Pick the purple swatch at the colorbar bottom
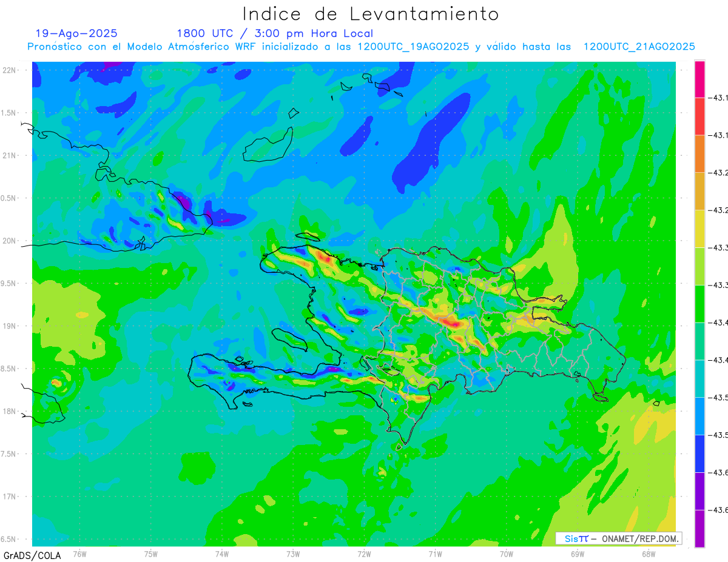The width and height of the screenshot is (728, 562). [699, 529]
